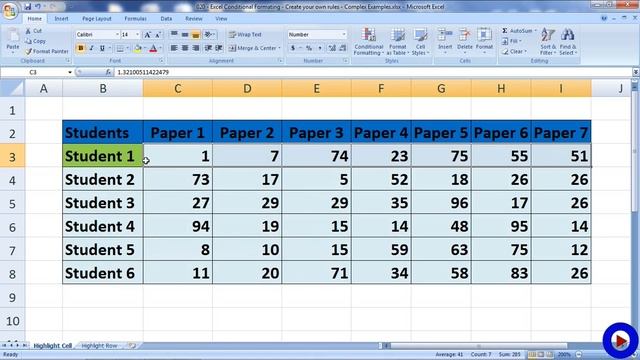Toggle Bottom Align for cell text
Viewport: 640px width, 360px height.
click(196, 35)
